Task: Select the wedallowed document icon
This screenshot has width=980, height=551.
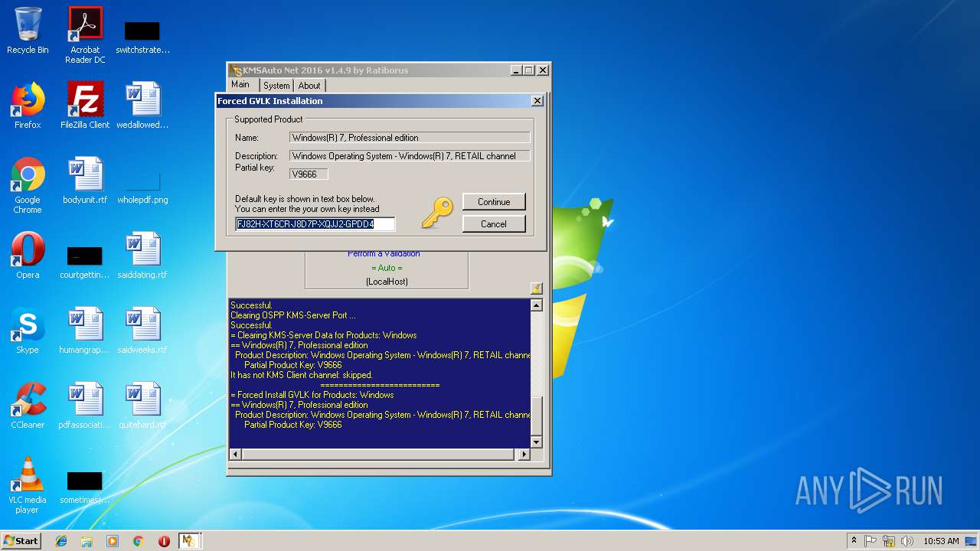Action: coord(142,106)
